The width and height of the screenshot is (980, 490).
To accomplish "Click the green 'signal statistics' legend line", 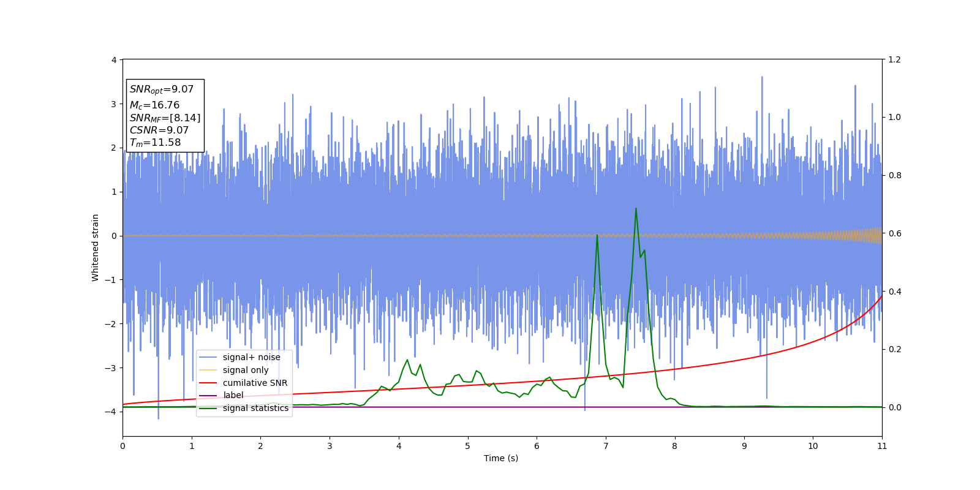I will click(x=208, y=408).
